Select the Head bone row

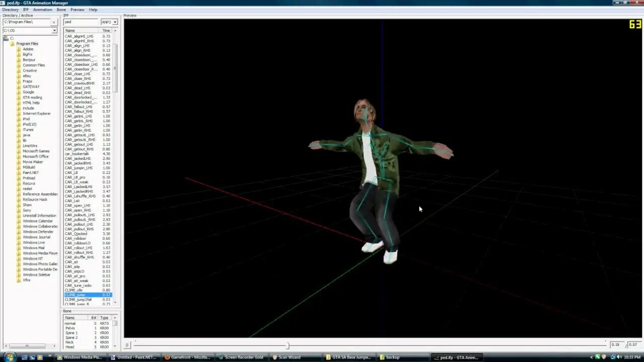click(x=88, y=347)
